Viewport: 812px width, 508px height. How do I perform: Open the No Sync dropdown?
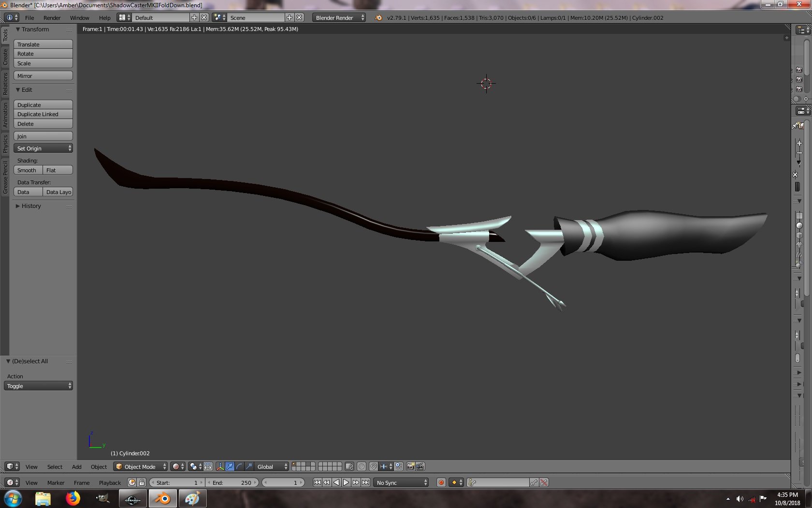coord(402,482)
